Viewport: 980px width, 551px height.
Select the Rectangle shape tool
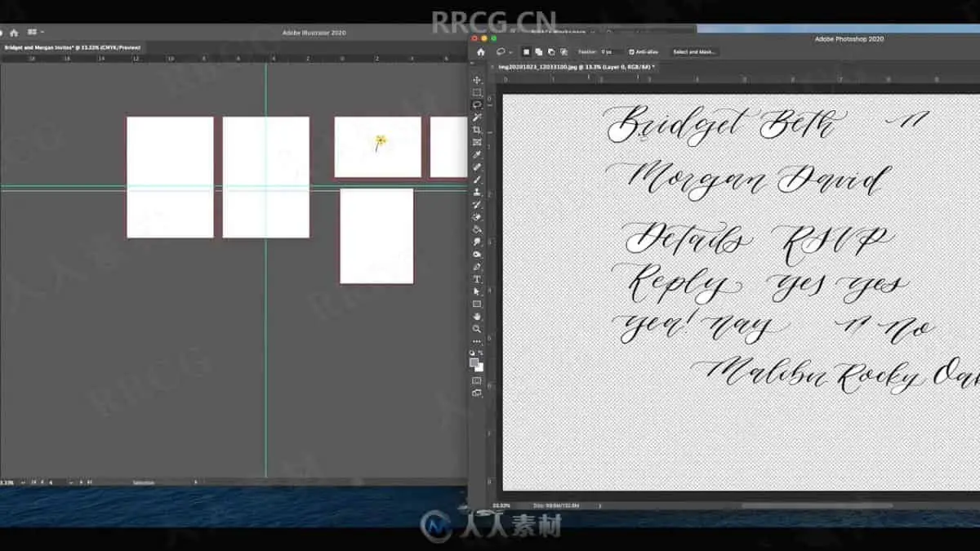coord(477,304)
